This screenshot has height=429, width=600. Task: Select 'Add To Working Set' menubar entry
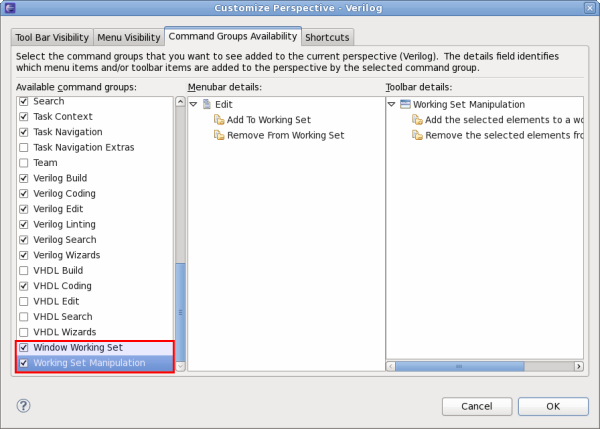coord(269,120)
